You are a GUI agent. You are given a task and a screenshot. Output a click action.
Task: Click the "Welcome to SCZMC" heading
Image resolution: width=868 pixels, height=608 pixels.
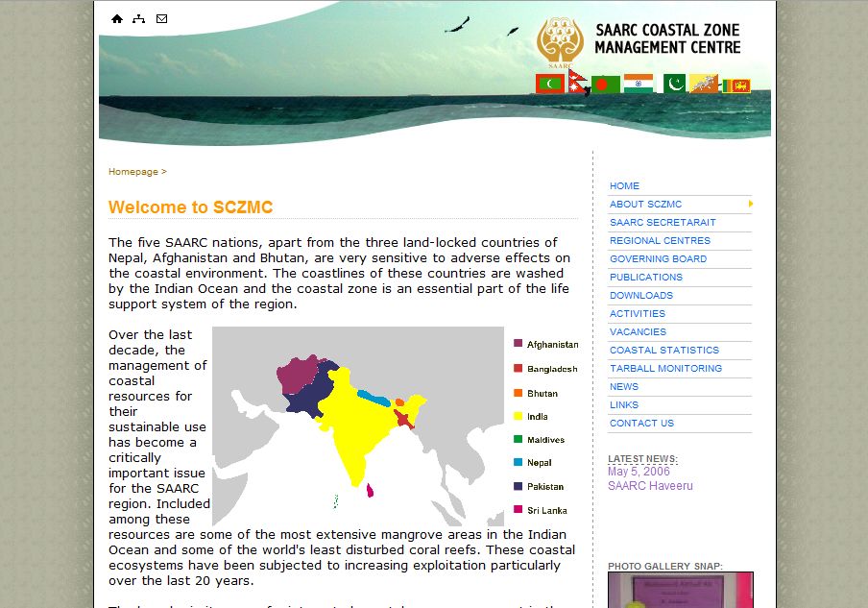pos(190,207)
